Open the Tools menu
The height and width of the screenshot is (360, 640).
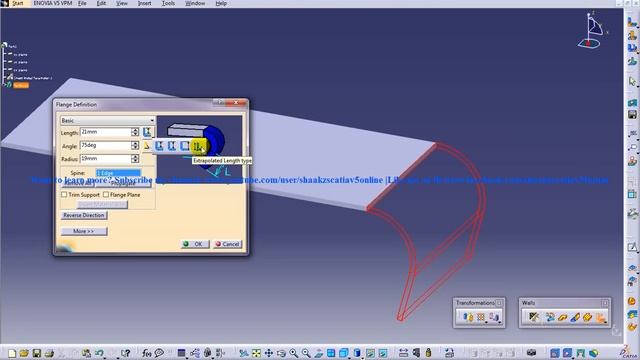click(168, 3)
